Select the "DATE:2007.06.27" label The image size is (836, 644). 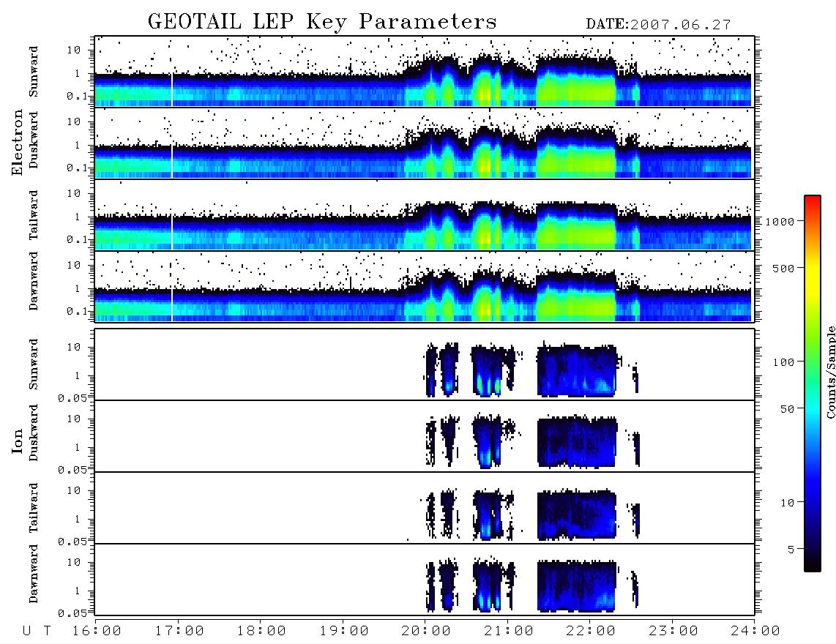[x=658, y=25]
